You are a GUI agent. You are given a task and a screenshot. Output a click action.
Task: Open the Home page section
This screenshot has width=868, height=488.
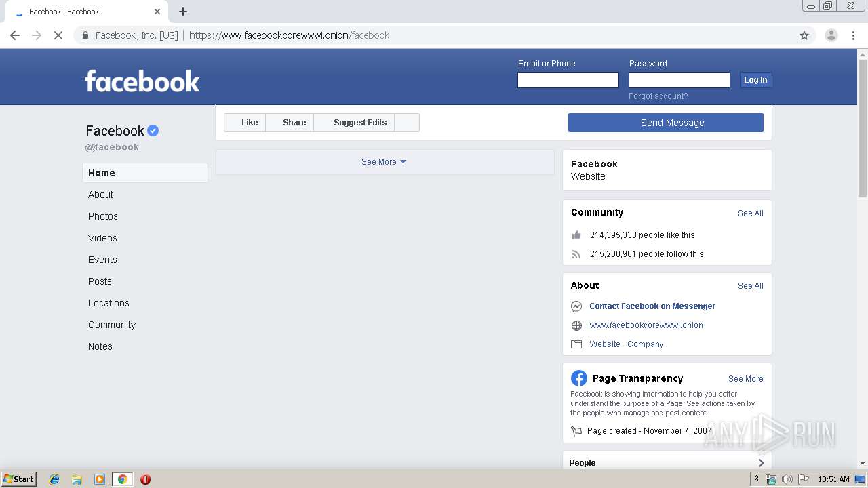[145, 173]
